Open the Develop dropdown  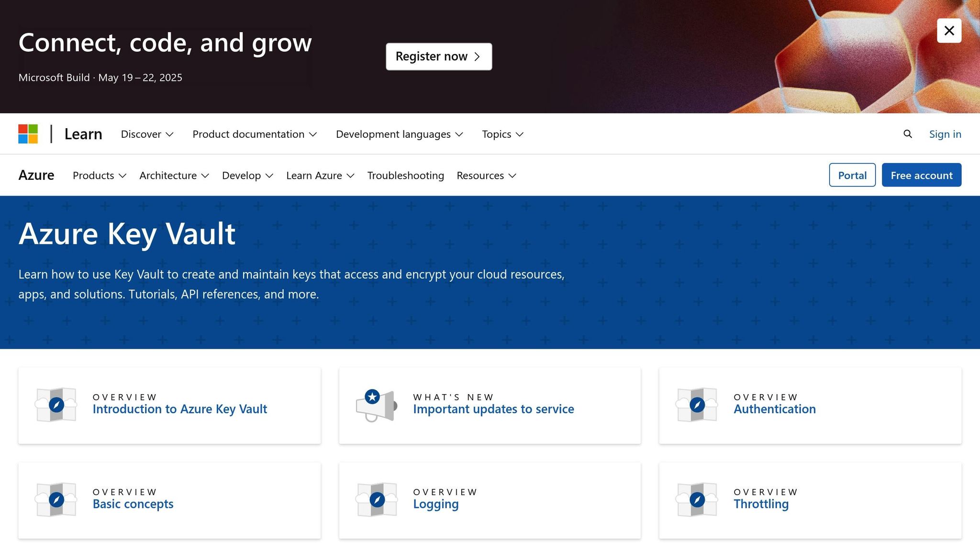(x=247, y=176)
